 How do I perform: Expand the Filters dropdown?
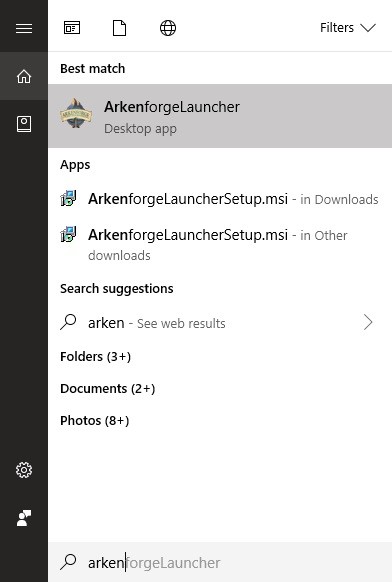tap(348, 28)
